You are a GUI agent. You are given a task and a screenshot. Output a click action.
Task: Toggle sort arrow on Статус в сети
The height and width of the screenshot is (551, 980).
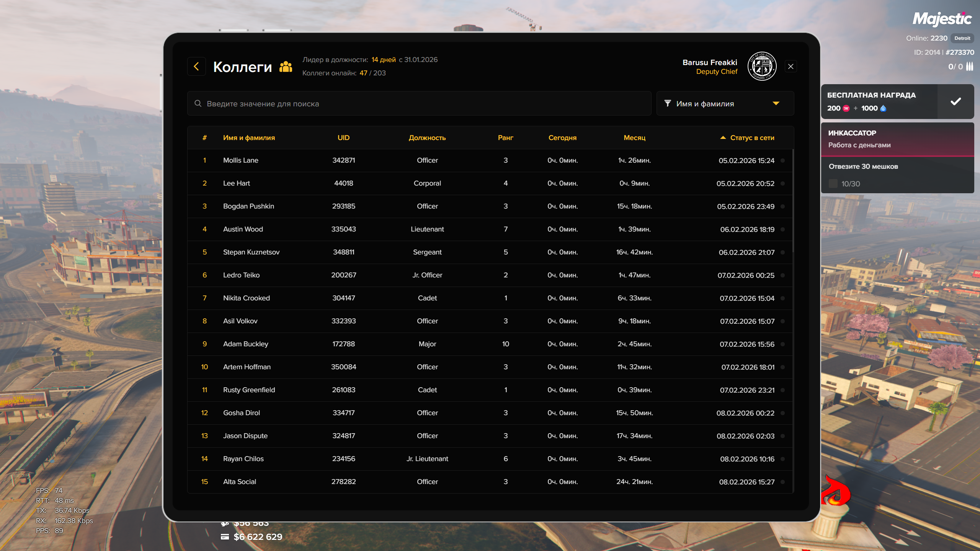point(723,138)
